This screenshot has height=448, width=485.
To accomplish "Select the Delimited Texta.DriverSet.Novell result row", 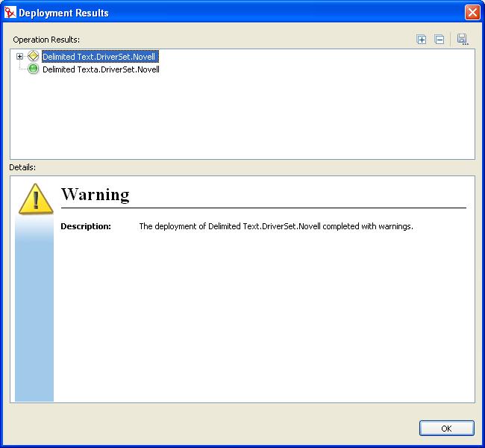I will pos(101,69).
